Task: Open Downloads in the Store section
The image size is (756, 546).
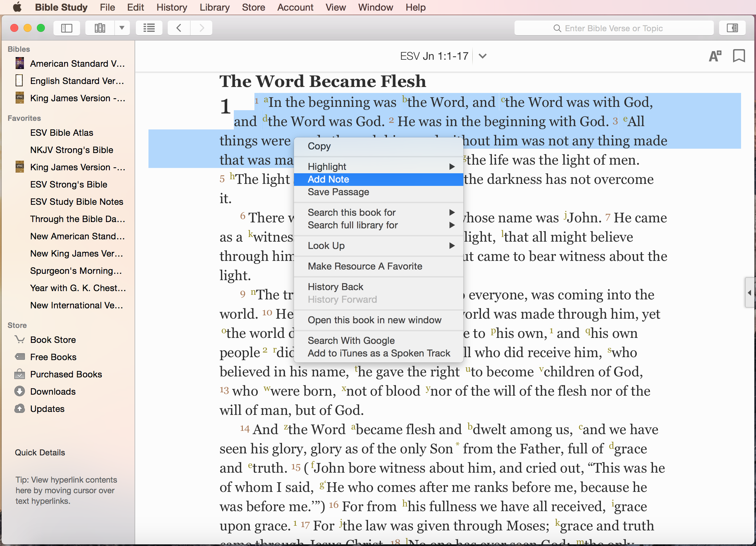Action: (x=53, y=391)
